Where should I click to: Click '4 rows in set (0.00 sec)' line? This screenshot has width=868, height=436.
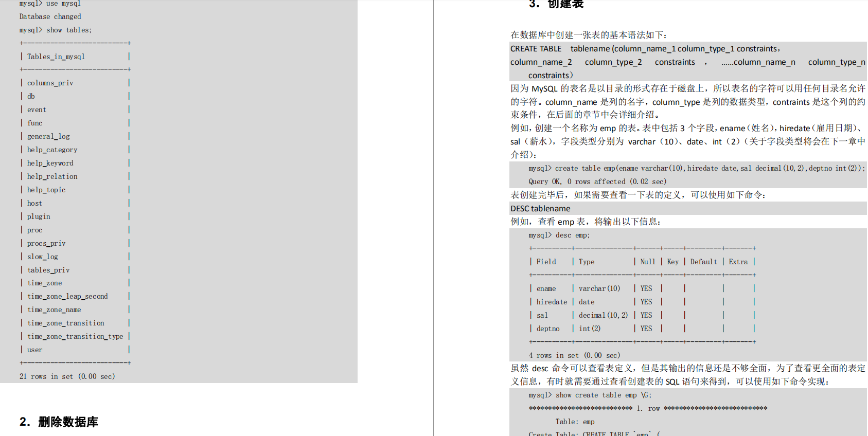tap(574, 355)
